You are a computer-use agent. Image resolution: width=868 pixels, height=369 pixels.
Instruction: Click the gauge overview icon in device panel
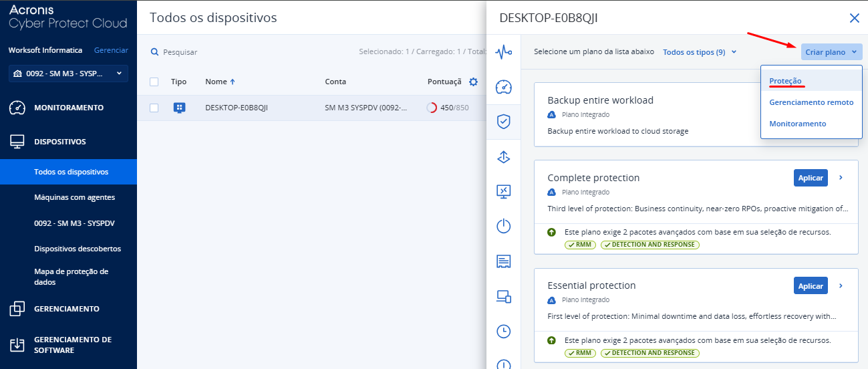[x=504, y=87]
